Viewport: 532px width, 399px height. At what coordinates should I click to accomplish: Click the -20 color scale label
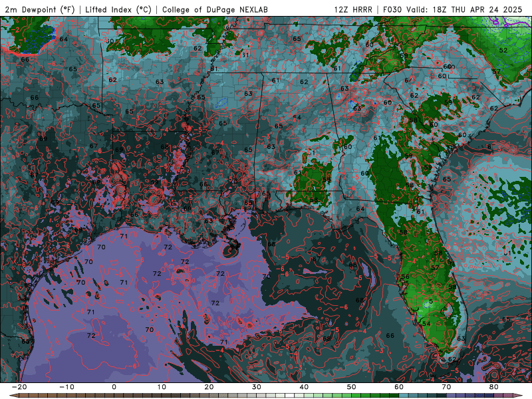point(19,387)
